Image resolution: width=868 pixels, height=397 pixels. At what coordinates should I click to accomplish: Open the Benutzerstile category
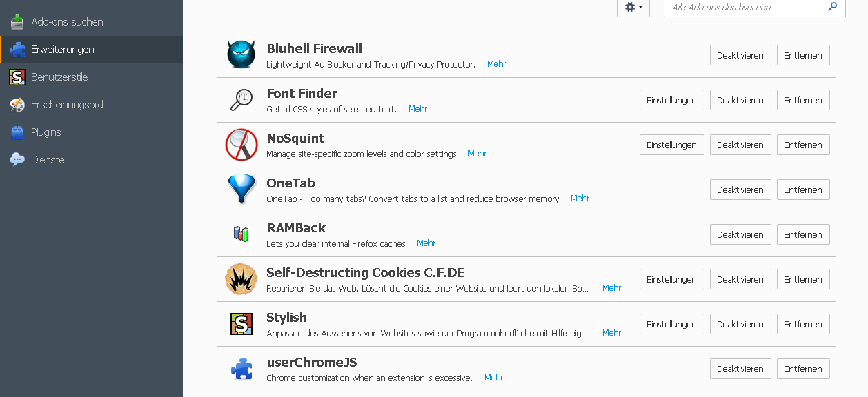(59, 77)
